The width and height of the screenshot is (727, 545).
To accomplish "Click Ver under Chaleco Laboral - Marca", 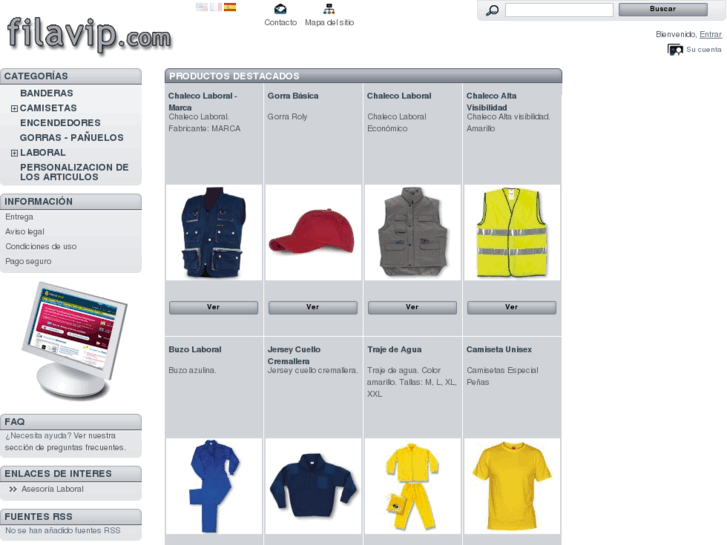I will pos(213,308).
